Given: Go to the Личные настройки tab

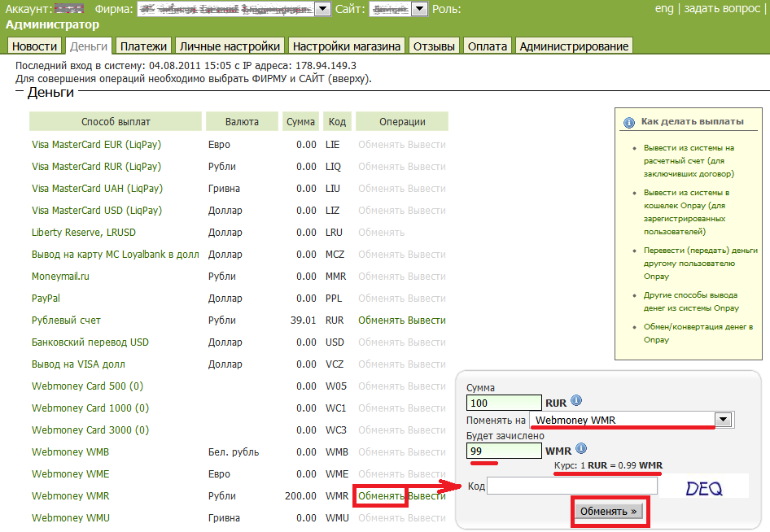Looking at the screenshot, I should (x=230, y=46).
